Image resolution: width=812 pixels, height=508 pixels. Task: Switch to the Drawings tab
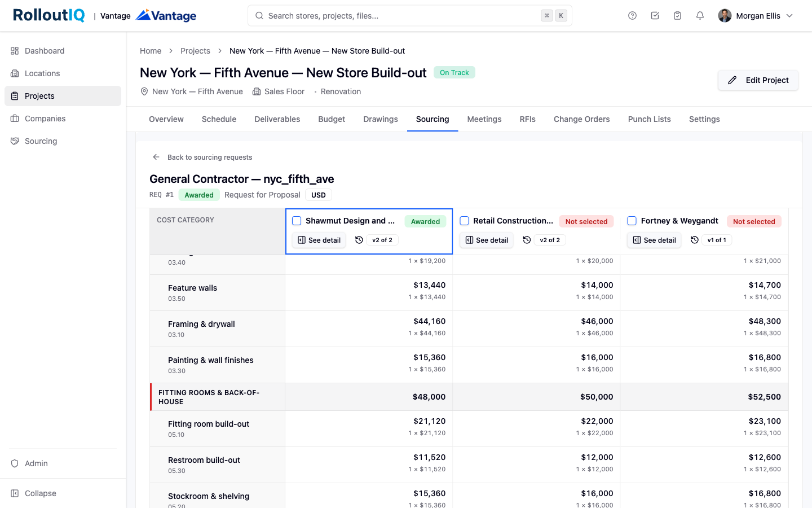click(381, 119)
